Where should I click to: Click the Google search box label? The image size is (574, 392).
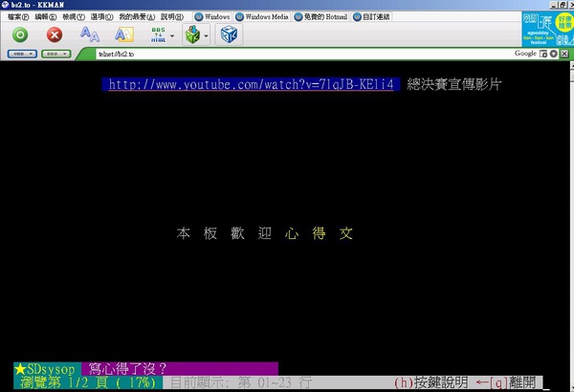click(525, 54)
